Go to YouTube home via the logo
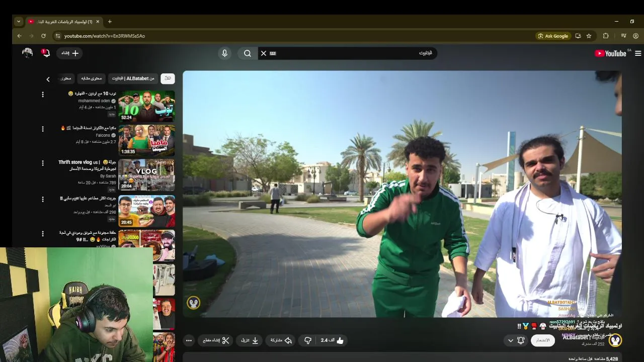This screenshot has width=644, height=362. click(610, 53)
